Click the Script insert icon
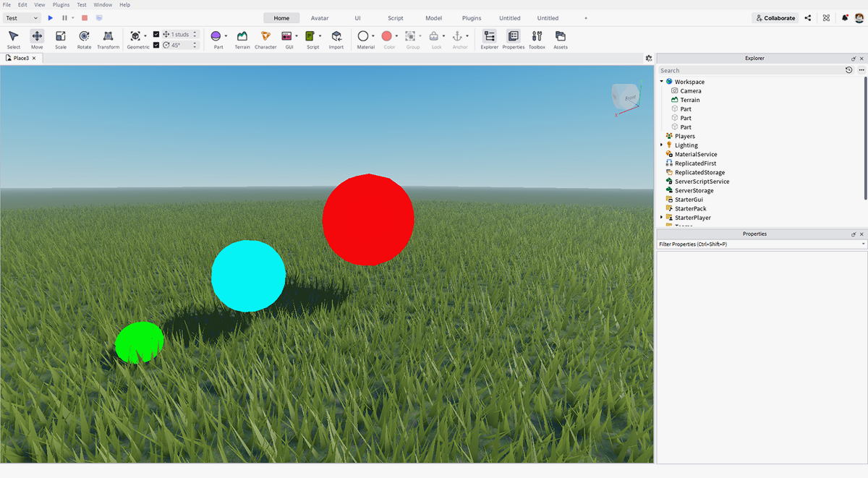This screenshot has height=478, width=868. coord(310,35)
